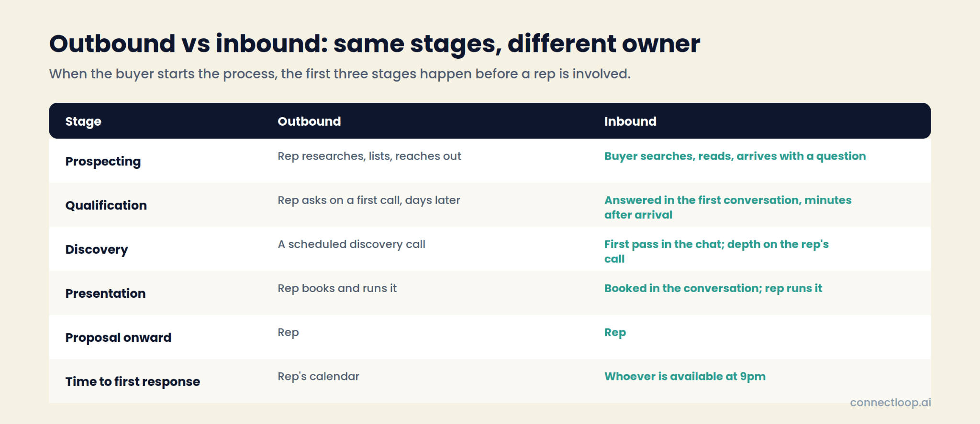This screenshot has height=424, width=980.
Task: Select the 'Proposal onward' row label
Action: click(x=118, y=337)
